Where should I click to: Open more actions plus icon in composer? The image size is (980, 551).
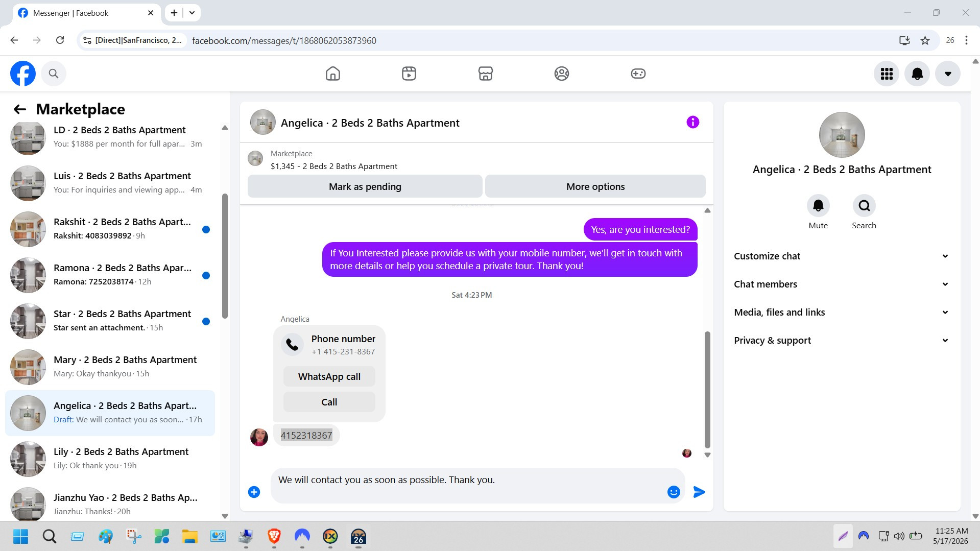coord(254,492)
